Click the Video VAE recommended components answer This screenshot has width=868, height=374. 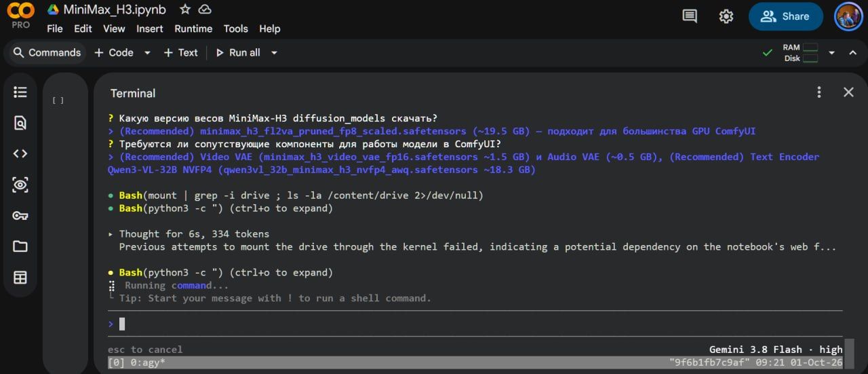tap(464, 164)
